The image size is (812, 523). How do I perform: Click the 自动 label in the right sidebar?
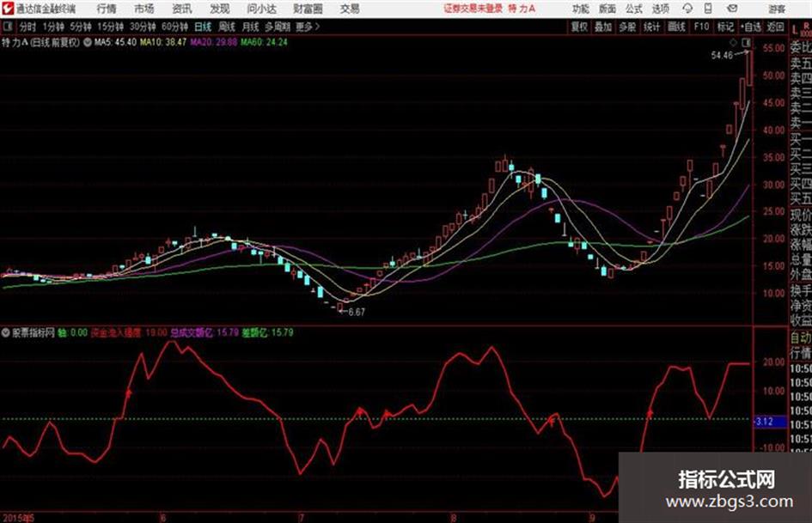801,338
